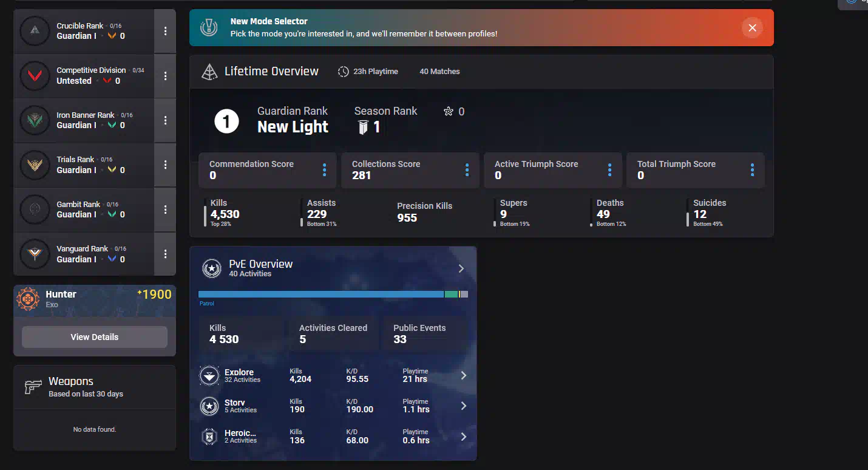Viewport: 868px width, 470px height.
Task: Click the PvE Kills 4 530 tile
Action: coord(242,333)
